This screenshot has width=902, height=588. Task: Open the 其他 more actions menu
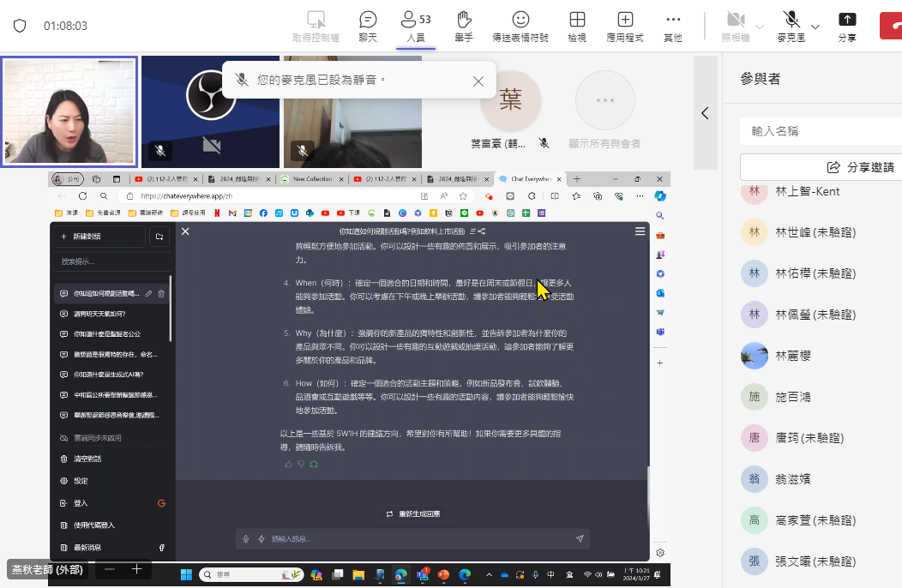pyautogui.click(x=672, y=27)
